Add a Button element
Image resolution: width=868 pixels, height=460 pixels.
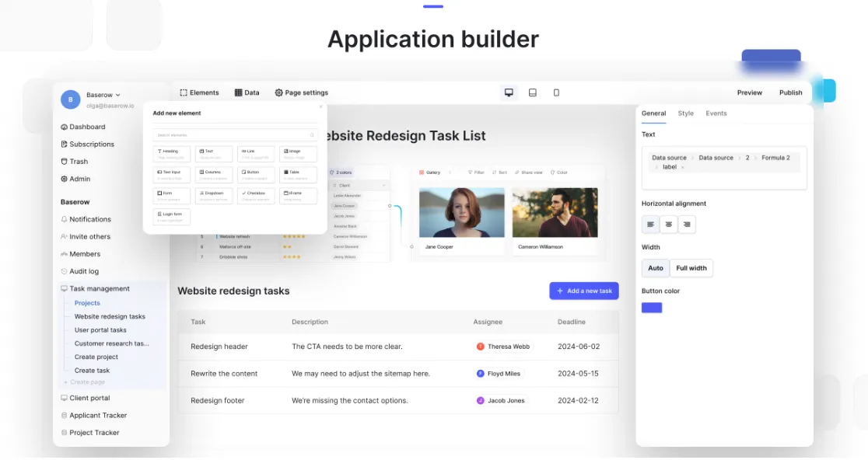pos(256,175)
